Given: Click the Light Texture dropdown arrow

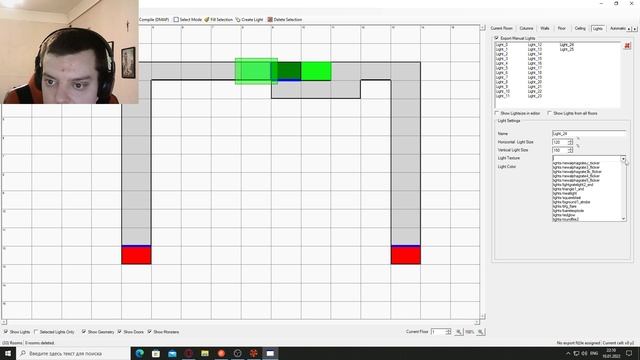Looking at the screenshot, I should 623,158.
